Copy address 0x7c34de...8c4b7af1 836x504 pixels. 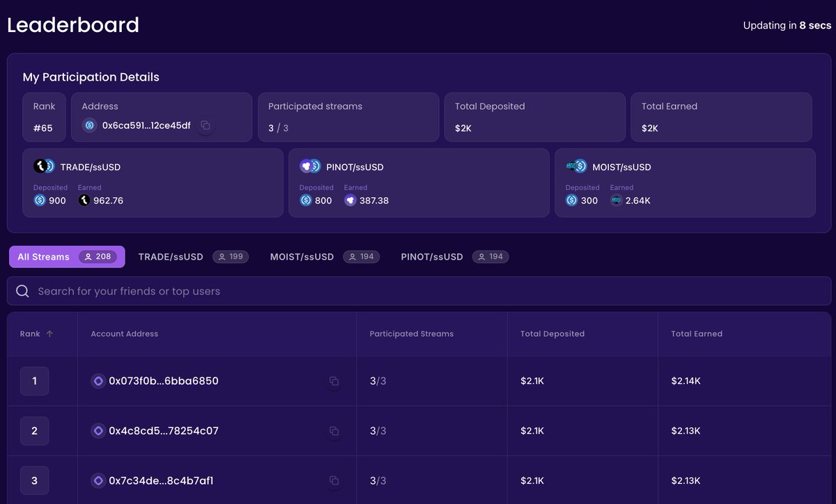point(334,481)
